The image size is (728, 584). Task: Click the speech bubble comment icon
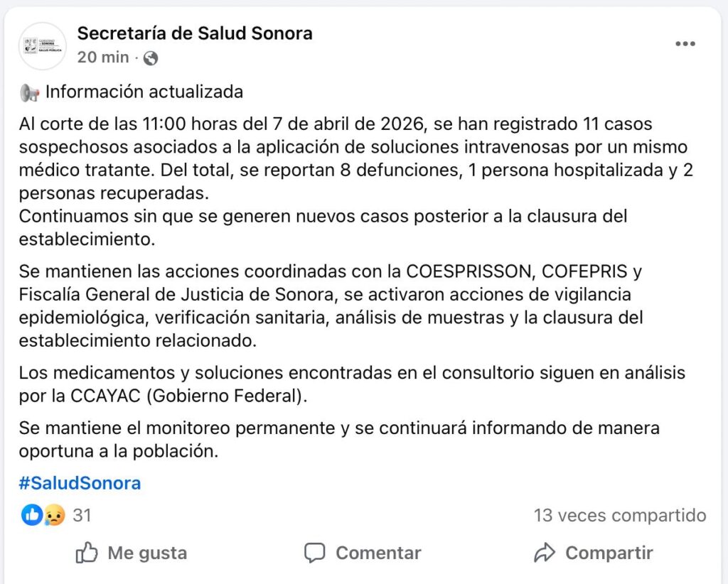(314, 553)
